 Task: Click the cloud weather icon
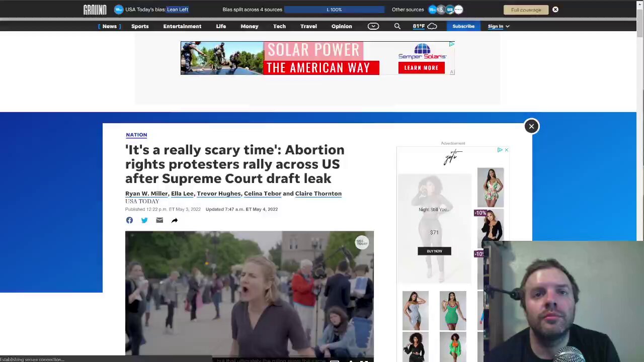[x=432, y=26]
